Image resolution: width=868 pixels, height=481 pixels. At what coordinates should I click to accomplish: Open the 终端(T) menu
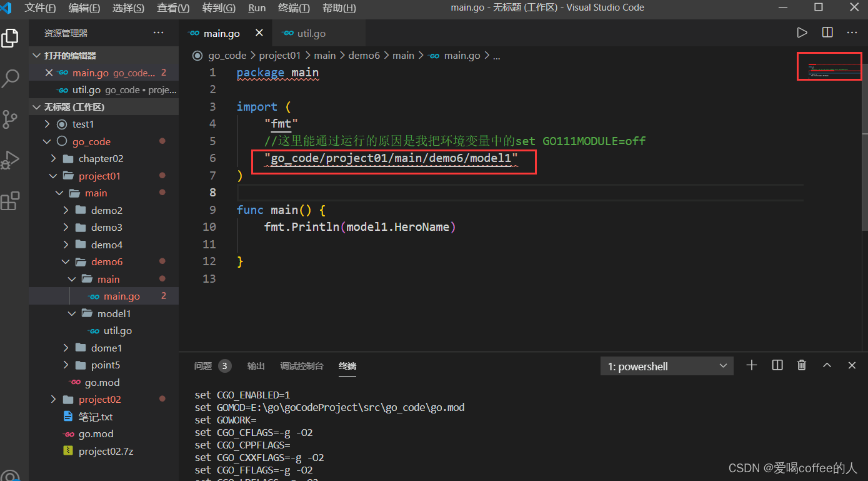(294, 8)
